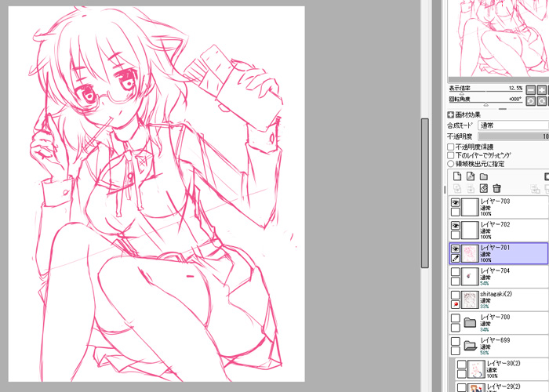Show layer レイヤー30(2) via visibility box

[462, 365]
